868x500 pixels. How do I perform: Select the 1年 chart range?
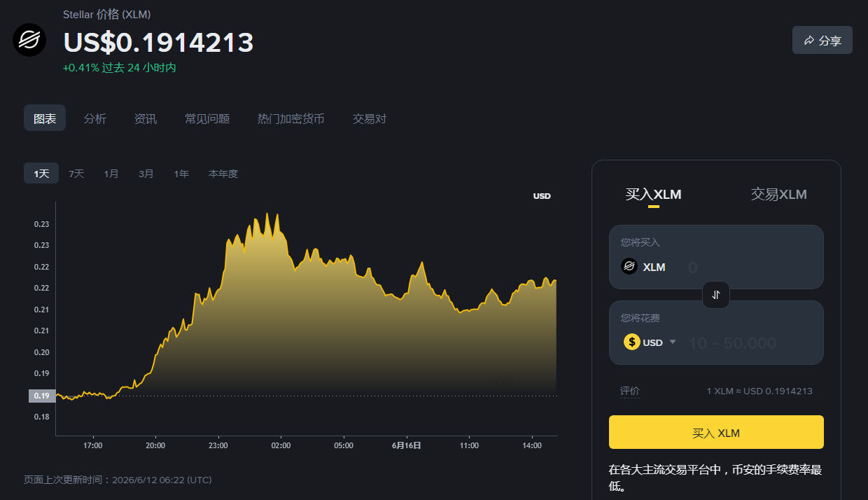tap(181, 173)
